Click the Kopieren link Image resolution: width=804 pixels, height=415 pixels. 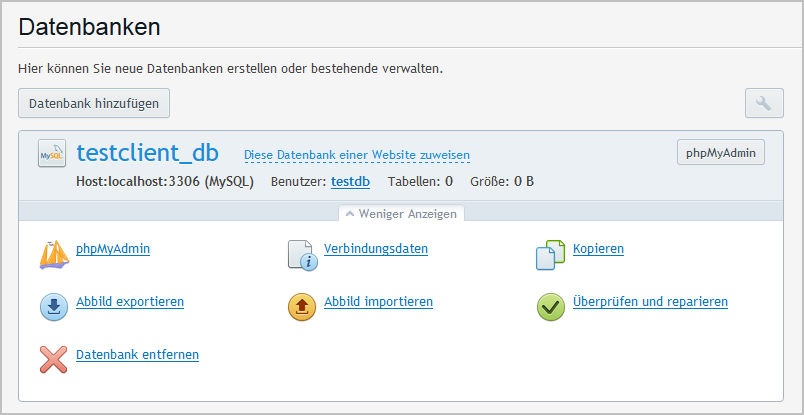[598, 249]
